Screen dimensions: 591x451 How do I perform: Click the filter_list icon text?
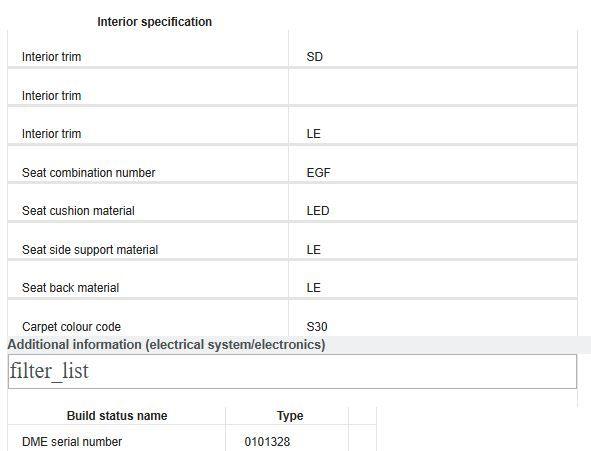click(49, 371)
